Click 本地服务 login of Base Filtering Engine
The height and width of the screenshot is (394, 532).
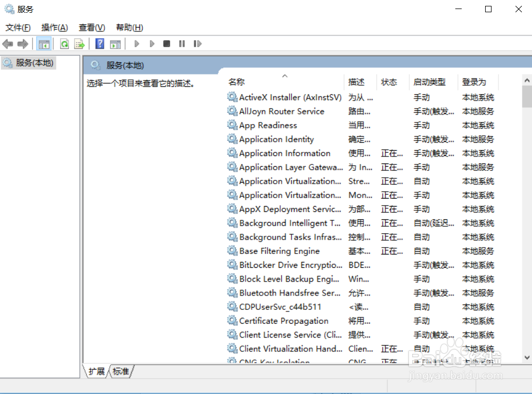pyautogui.click(x=478, y=251)
